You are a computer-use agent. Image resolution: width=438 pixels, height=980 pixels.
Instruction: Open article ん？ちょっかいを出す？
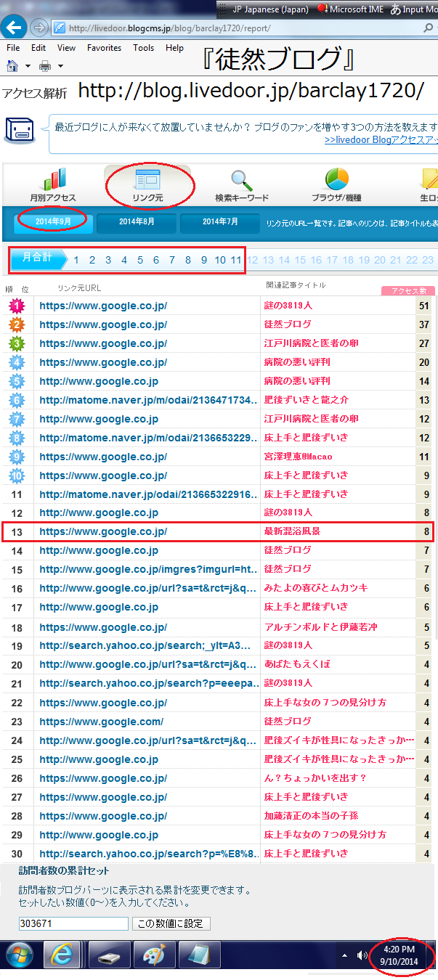315,778
